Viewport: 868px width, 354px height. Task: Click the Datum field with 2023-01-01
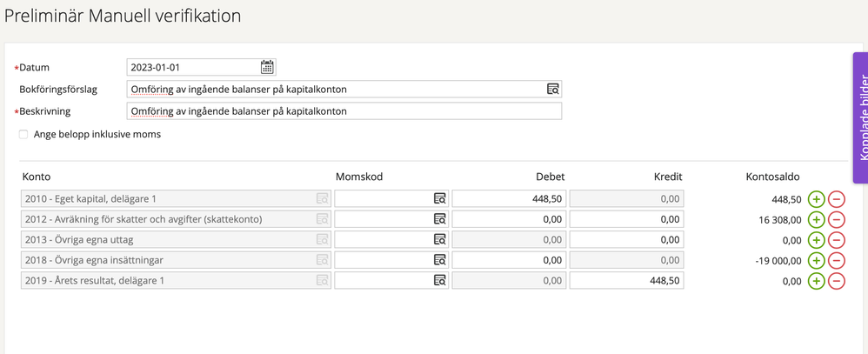(191, 67)
